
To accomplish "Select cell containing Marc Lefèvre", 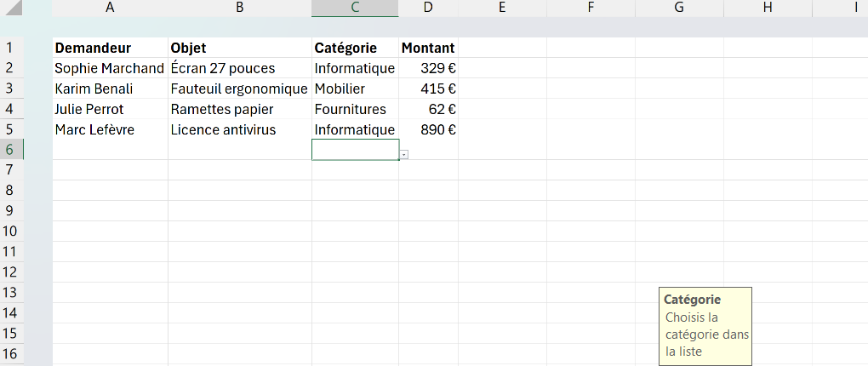I will pyautogui.click(x=110, y=129).
